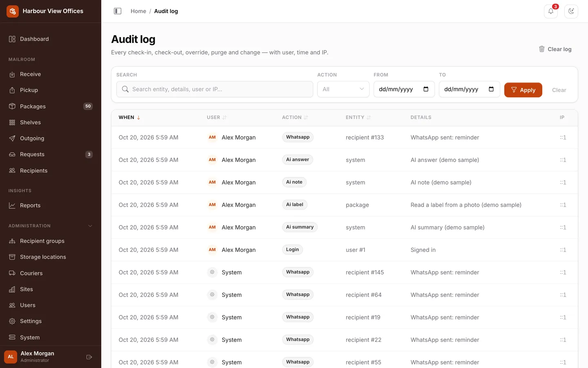Click the Reports chart icon
The image size is (588, 368).
coord(12,205)
